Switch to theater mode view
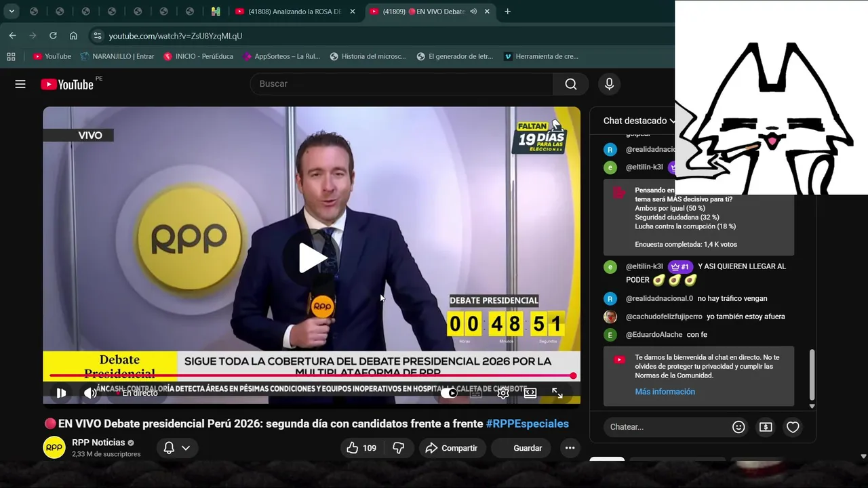This screenshot has height=488, width=868. point(530,392)
